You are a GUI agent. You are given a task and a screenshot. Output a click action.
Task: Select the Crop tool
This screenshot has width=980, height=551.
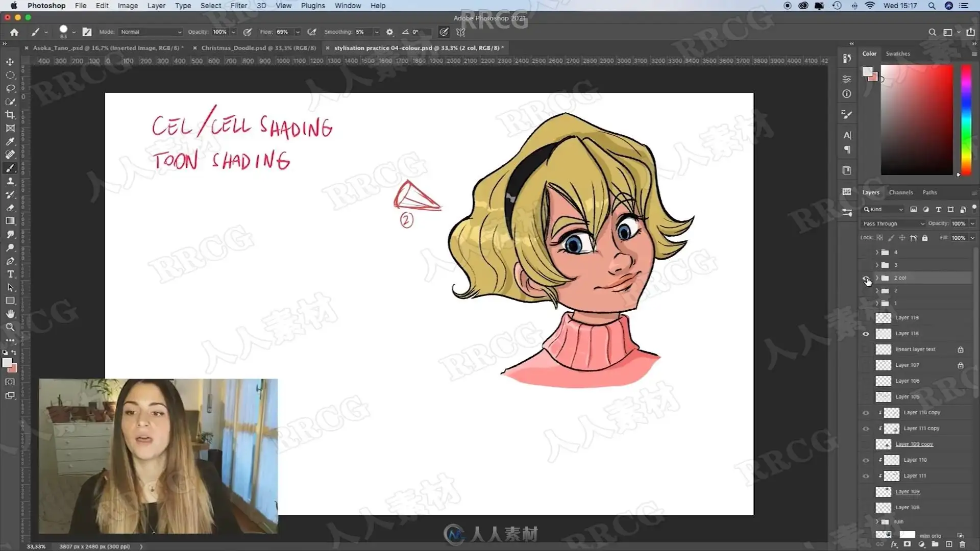[10, 115]
